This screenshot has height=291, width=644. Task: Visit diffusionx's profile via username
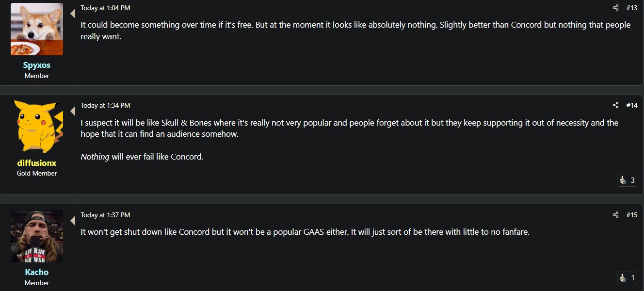37,163
